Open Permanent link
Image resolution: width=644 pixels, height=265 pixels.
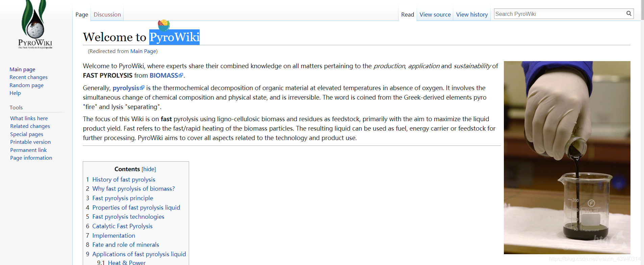pos(28,150)
